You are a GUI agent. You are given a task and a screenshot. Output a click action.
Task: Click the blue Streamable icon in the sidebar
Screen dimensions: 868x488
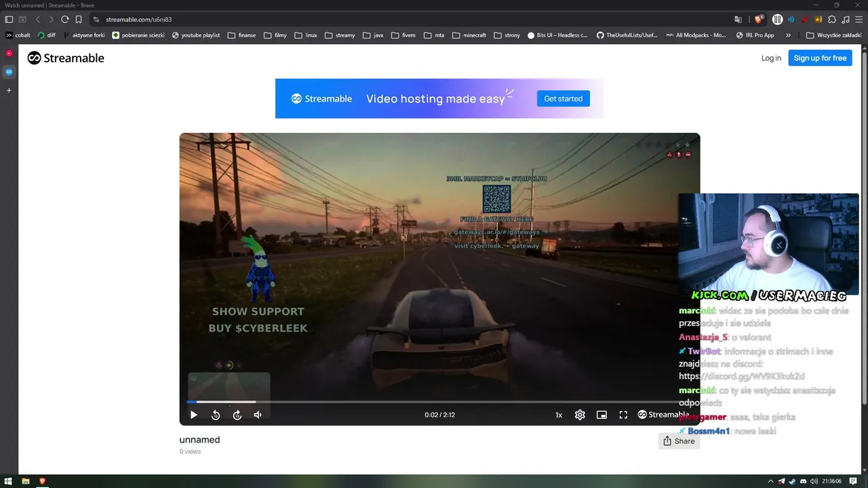(x=9, y=71)
